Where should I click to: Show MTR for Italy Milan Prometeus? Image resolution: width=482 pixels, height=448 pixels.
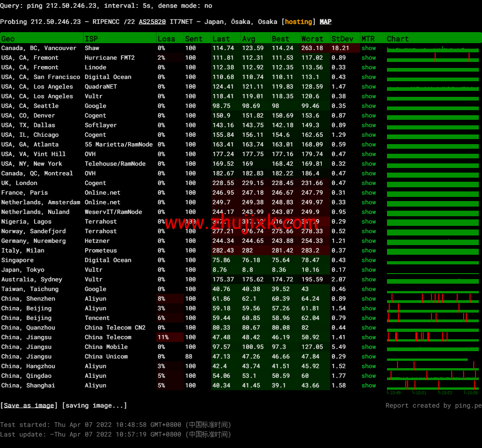coord(369,251)
